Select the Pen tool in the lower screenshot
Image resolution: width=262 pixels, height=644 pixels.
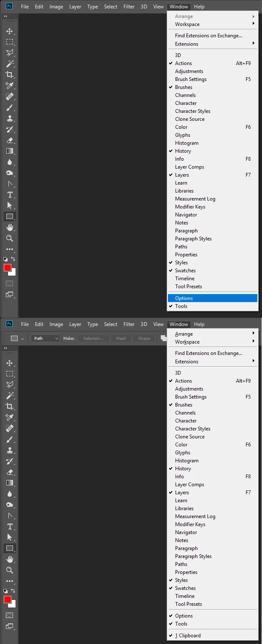click(x=9, y=516)
